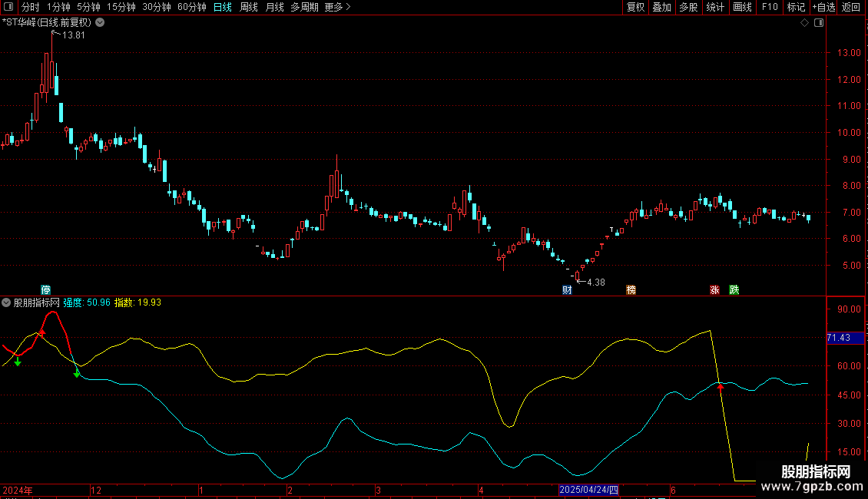Select the 30分钟 period tab
This screenshot has height=499, width=868.
pos(156,7)
